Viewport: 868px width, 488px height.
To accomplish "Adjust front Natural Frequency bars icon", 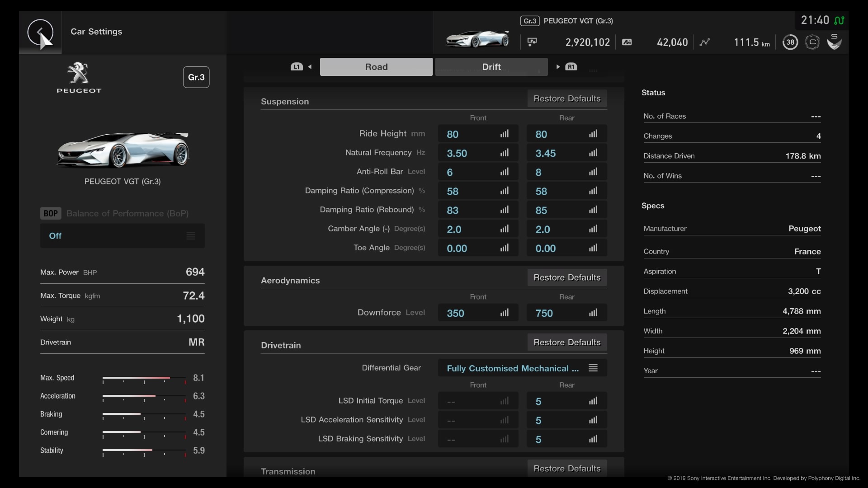I will [505, 153].
